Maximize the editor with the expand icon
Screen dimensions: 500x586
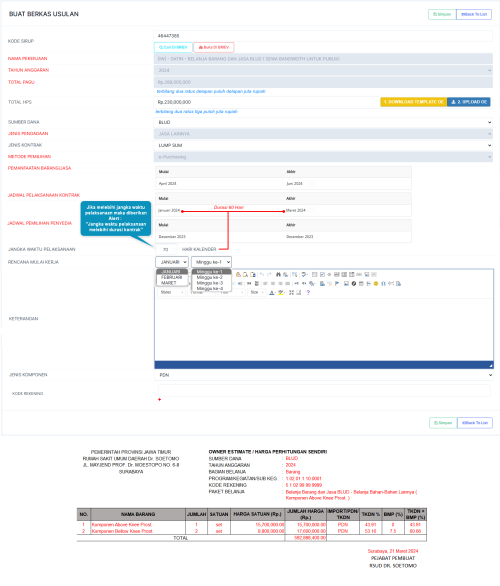click(291, 292)
